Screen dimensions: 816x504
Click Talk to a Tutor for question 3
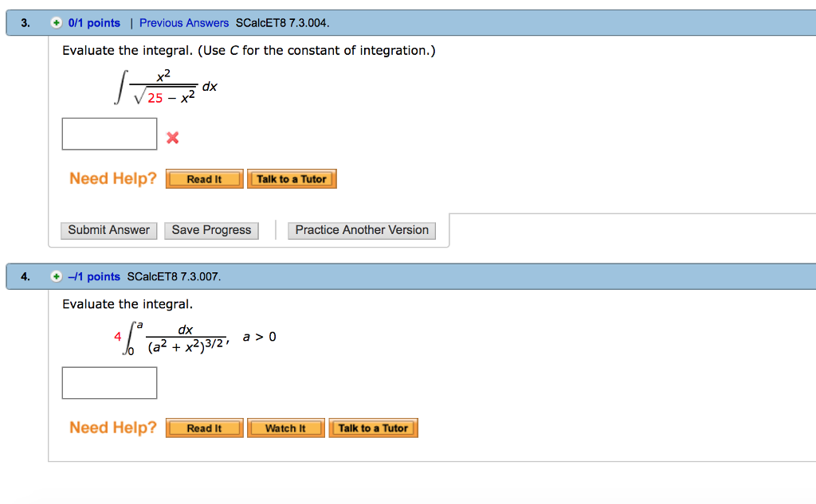click(x=292, y=178)
